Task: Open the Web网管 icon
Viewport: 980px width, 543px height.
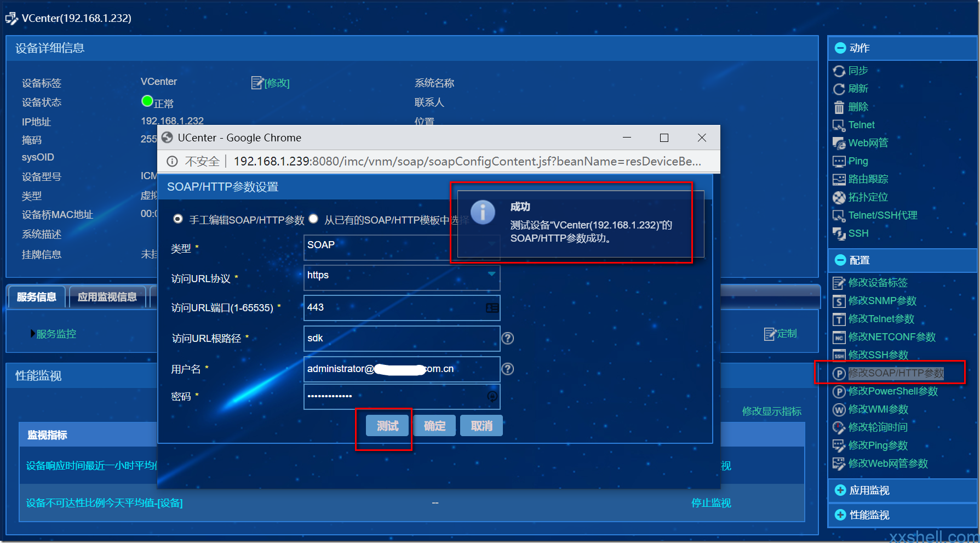Action: coord(839,144)
